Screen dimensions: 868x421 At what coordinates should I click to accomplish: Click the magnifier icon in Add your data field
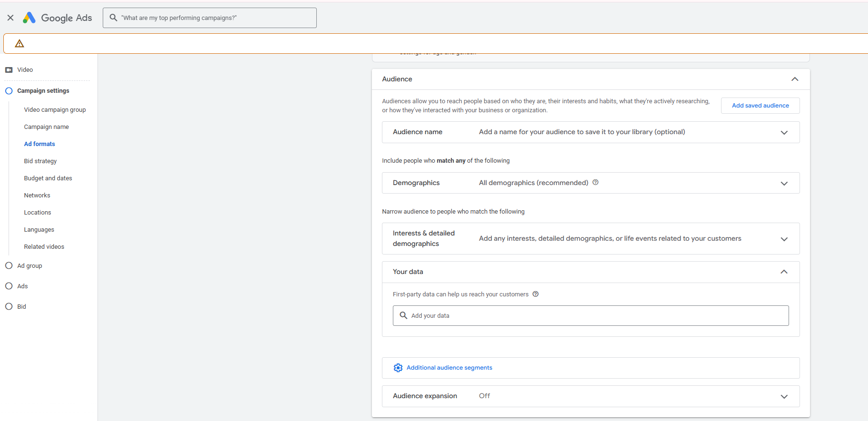coord(403,315)
